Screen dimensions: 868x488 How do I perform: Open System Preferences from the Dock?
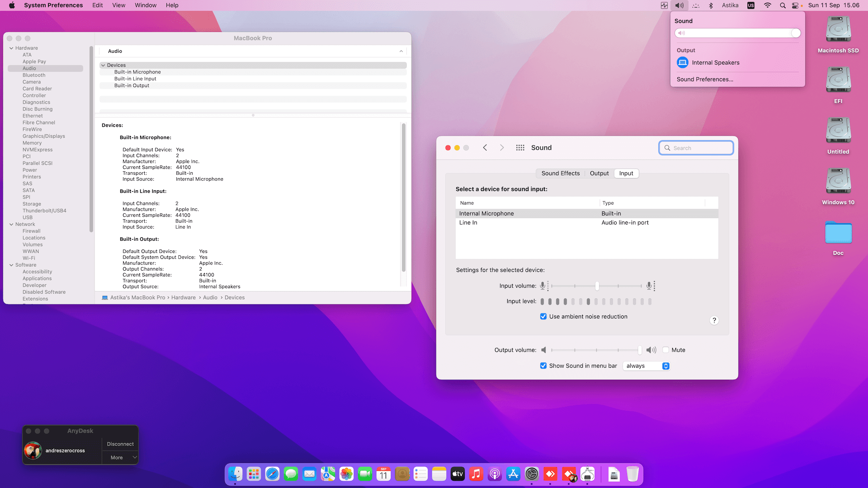532,474
